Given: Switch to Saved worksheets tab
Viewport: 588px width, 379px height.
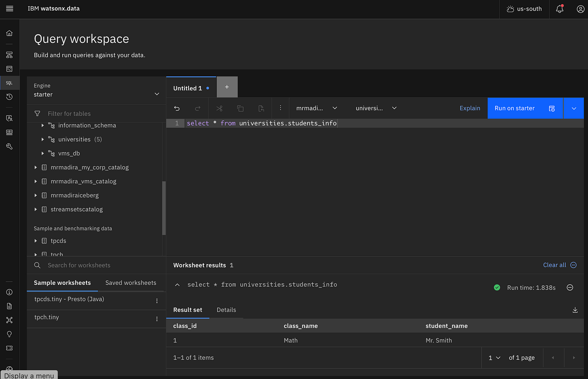Looking at the screenshot, I should click(131, 283).
